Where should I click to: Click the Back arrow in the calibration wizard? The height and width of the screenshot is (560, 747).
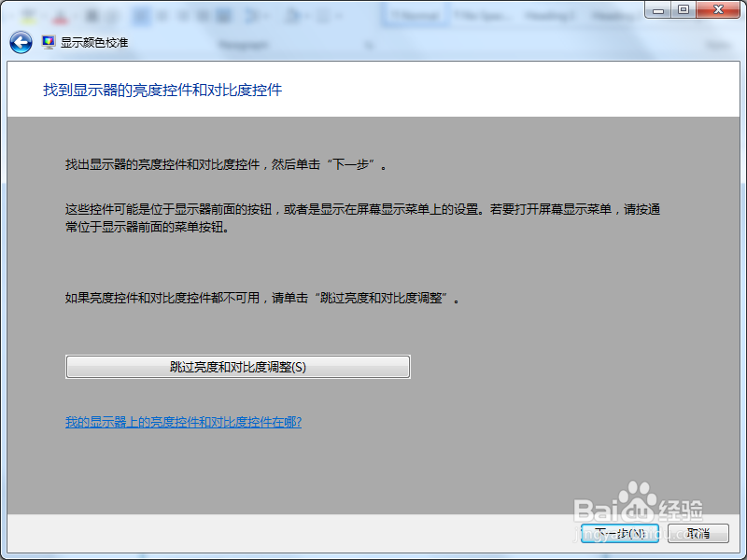20,41
